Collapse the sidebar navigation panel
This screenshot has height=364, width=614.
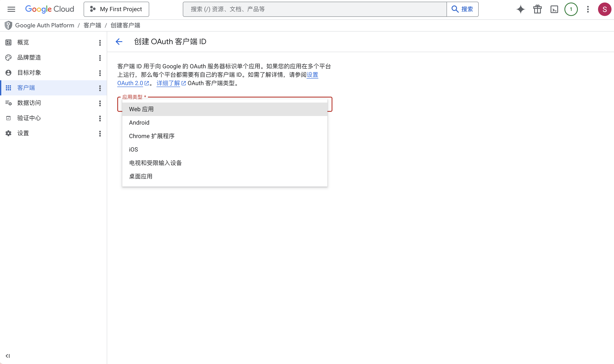(x=8, y=356)
